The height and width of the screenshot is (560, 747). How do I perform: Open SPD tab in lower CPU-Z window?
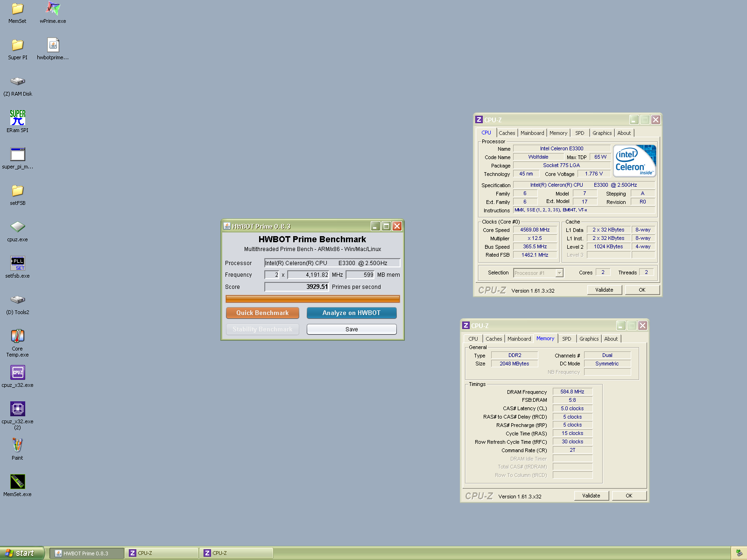click(567, 339)
